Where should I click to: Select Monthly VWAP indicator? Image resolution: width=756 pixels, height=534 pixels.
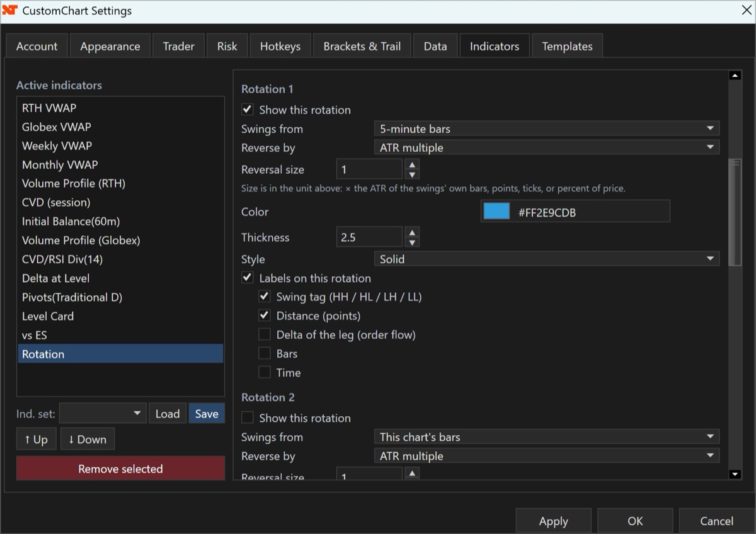click(120, 164)
